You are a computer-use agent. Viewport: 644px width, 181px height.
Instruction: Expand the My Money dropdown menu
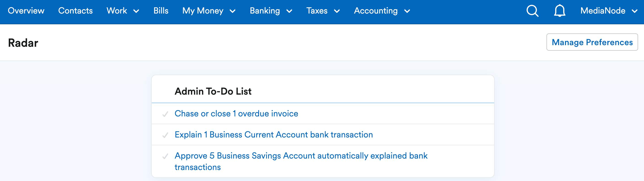(x=209, y=11)
